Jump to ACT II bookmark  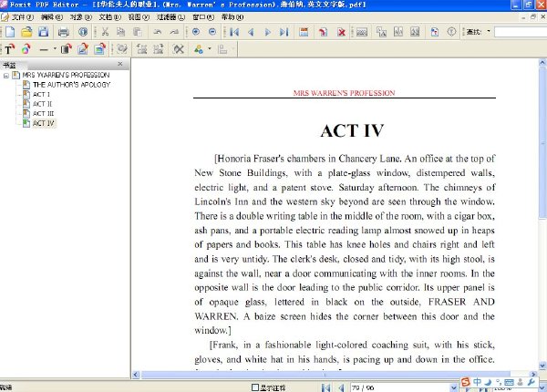pyautogui.click(x=42, y=104)
